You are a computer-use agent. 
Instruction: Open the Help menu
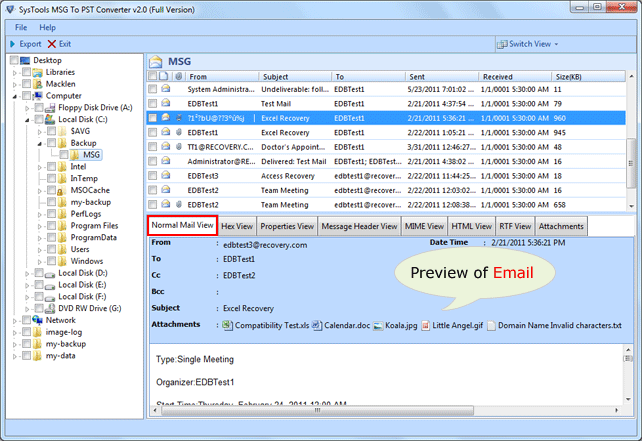click(x=47, y=27)
